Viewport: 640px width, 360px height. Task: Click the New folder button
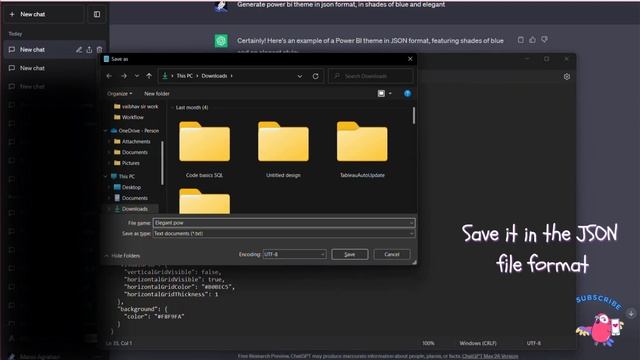tap(157, 93)
